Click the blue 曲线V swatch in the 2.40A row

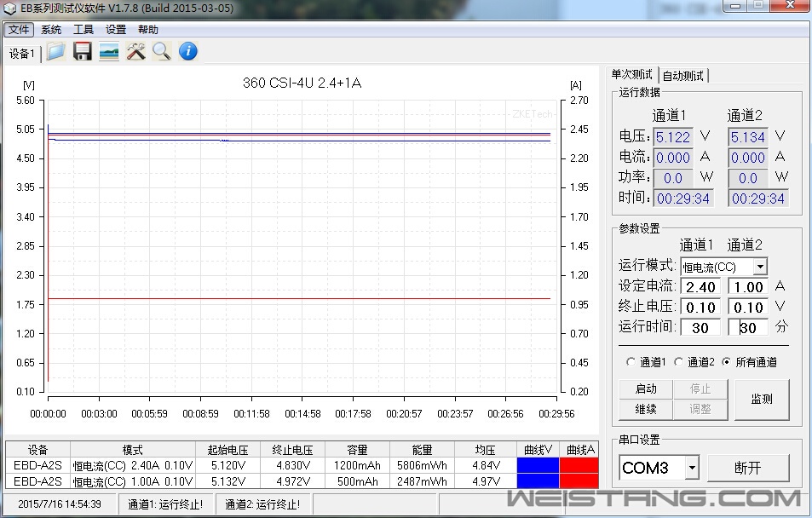tap(538, 465)
